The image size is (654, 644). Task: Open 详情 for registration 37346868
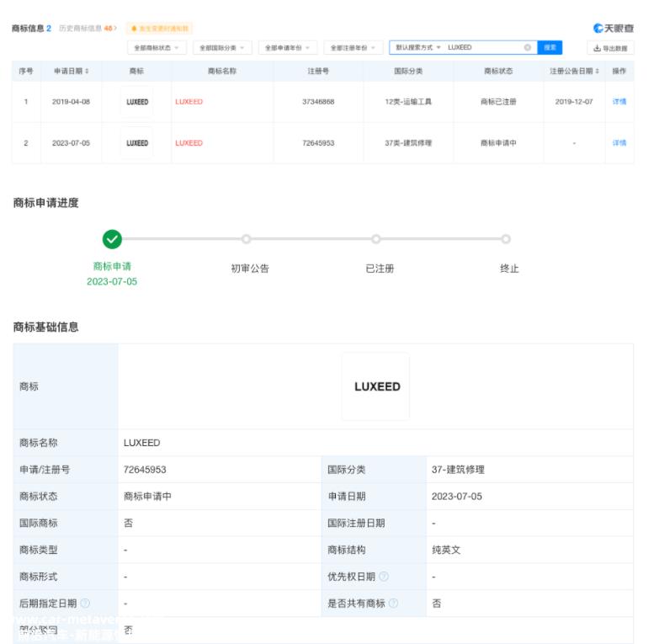pyautogui.click(x=619, y=101)
